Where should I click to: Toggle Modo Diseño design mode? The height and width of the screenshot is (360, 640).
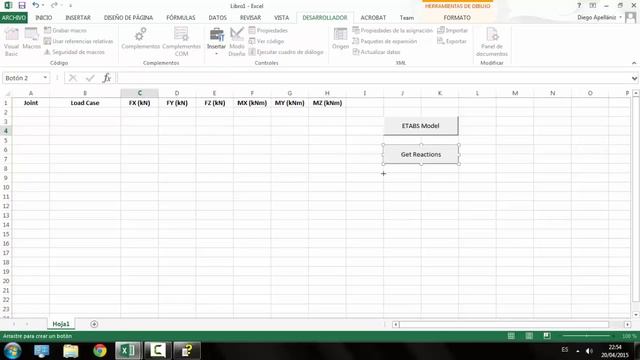pos(237,42)
